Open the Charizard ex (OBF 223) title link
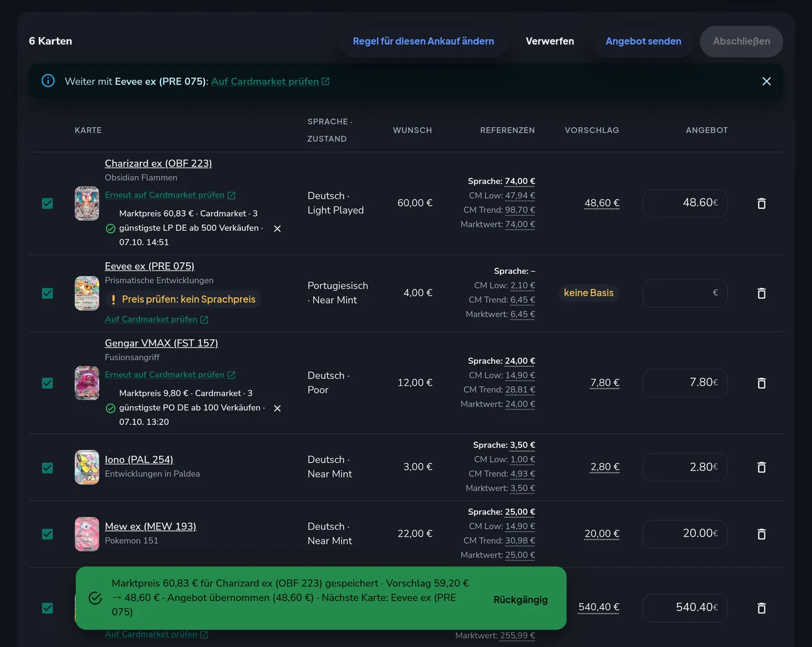Viewport: 812px width, 647px height. pyautogui.click(x=158, y=164)
